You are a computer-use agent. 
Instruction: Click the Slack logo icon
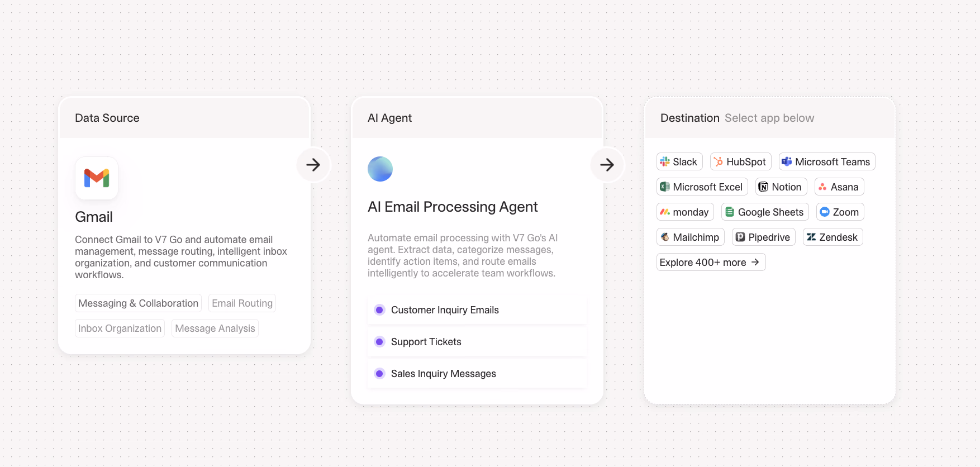coord(665,161)
